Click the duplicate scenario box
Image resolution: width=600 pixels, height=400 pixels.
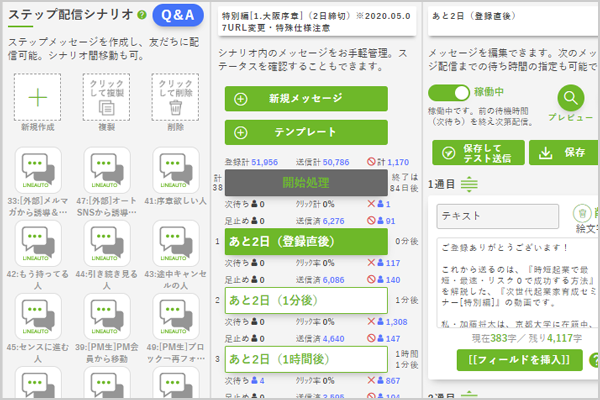[106, 96]
